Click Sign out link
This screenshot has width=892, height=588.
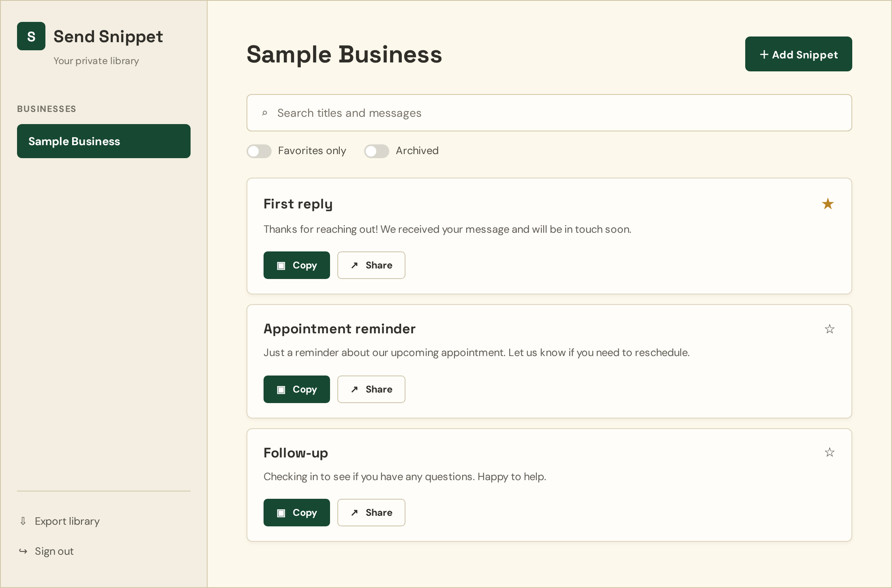pyautogui.click(x=54, y=551)
